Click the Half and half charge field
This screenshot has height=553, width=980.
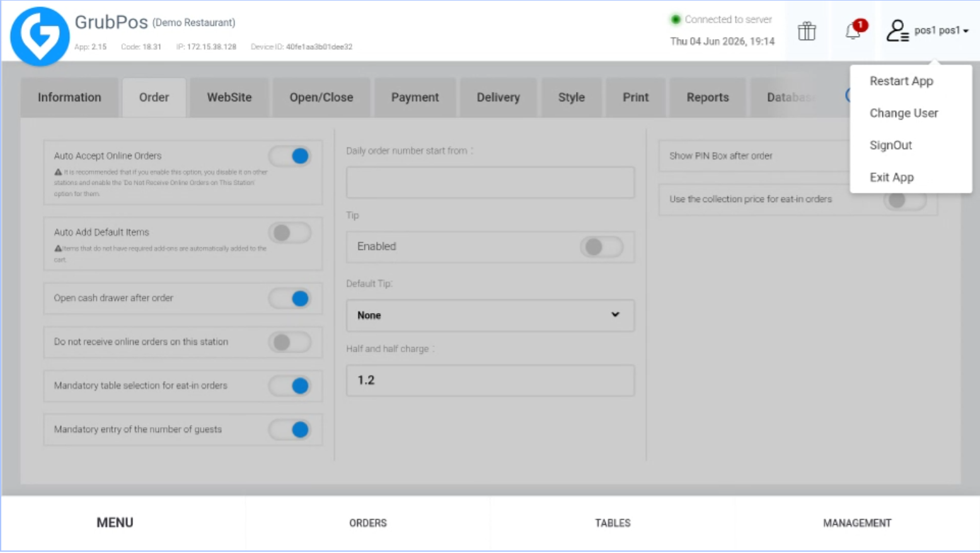click(490, 380)
